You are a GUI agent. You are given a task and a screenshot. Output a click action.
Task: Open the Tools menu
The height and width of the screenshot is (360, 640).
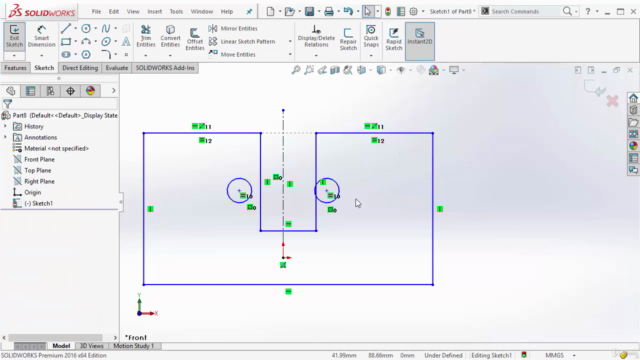coord(176,11)
